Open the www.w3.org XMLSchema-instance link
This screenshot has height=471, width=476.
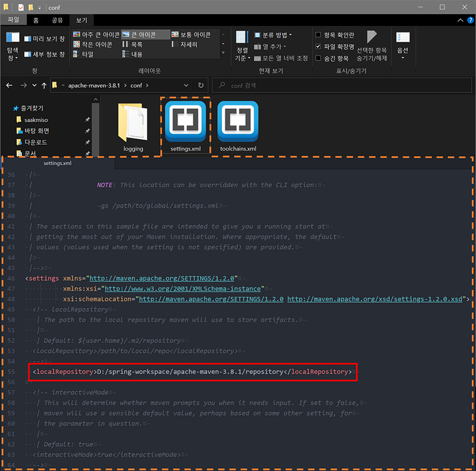pyautogui.click(x=183, y=288)
